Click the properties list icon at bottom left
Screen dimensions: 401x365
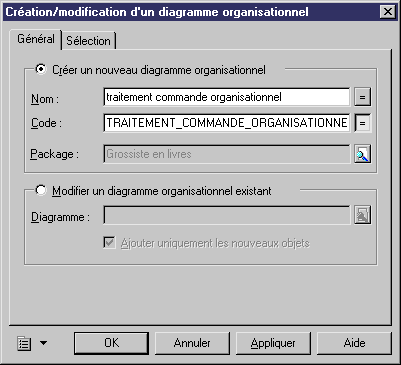coord(24,343)
